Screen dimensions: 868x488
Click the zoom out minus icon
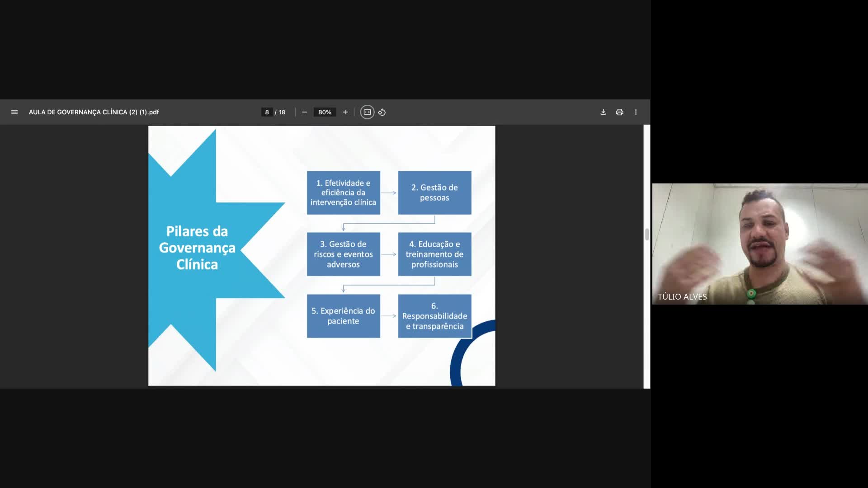pos(305,112)
